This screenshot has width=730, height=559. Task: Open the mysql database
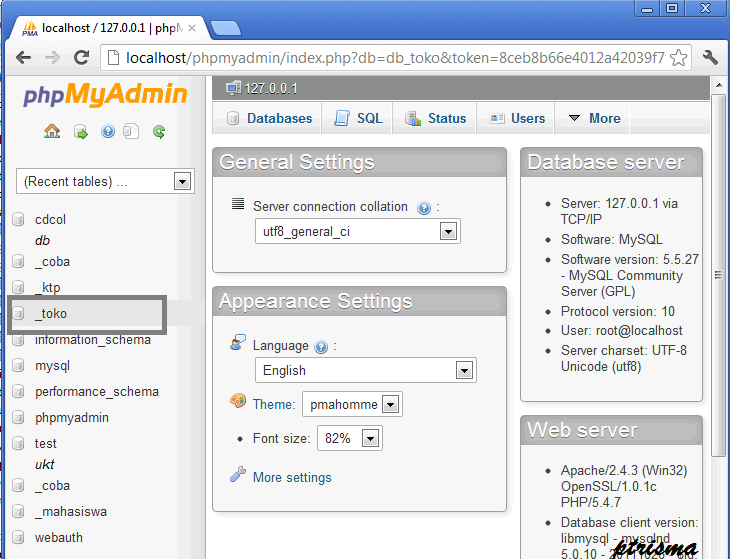coord(52,366)
